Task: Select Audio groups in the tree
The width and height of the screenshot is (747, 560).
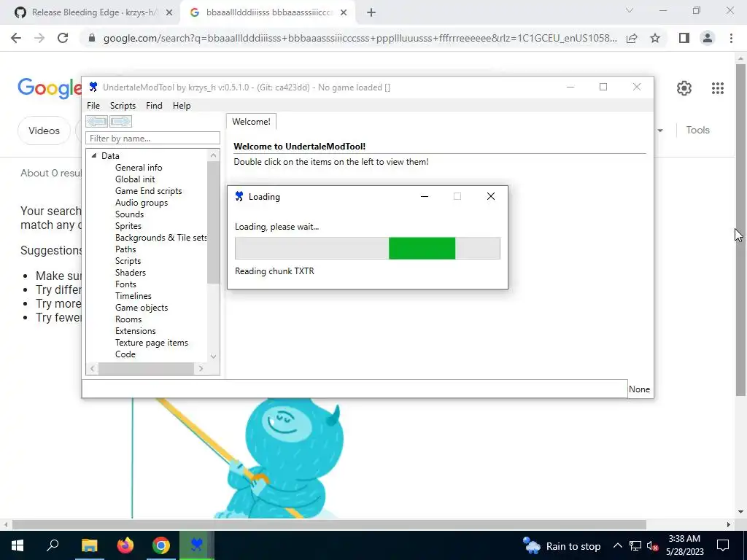Action: click(x=142, y=203)
